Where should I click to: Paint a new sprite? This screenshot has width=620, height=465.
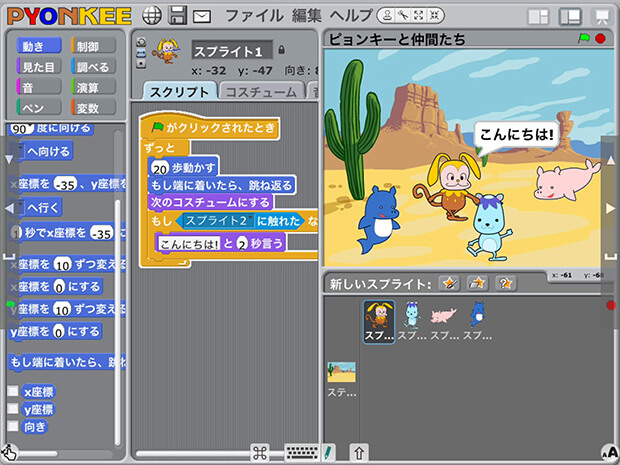(449, 283)
